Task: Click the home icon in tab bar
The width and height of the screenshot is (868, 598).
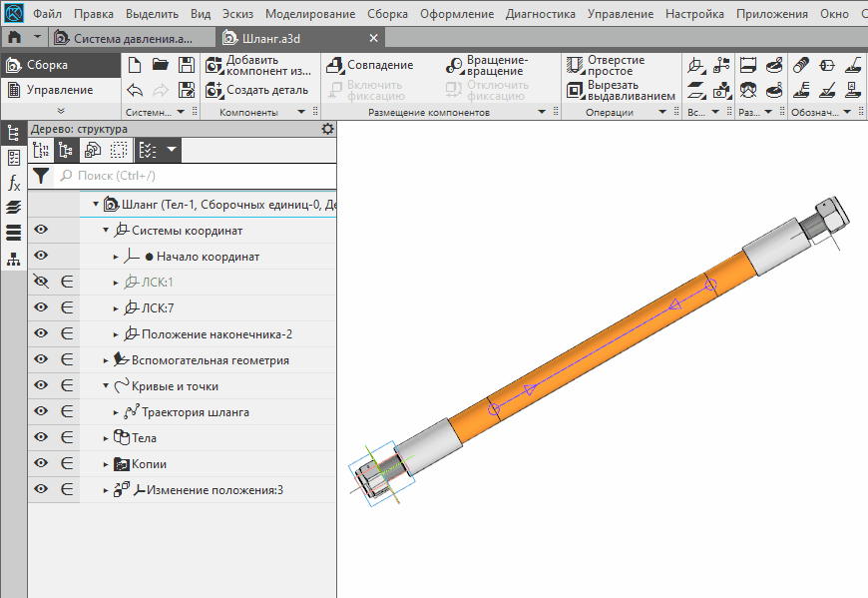Action: point(14,37)
